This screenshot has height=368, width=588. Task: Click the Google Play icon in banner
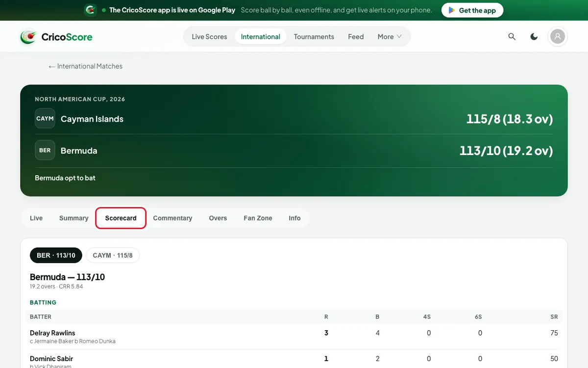point(452,10)
